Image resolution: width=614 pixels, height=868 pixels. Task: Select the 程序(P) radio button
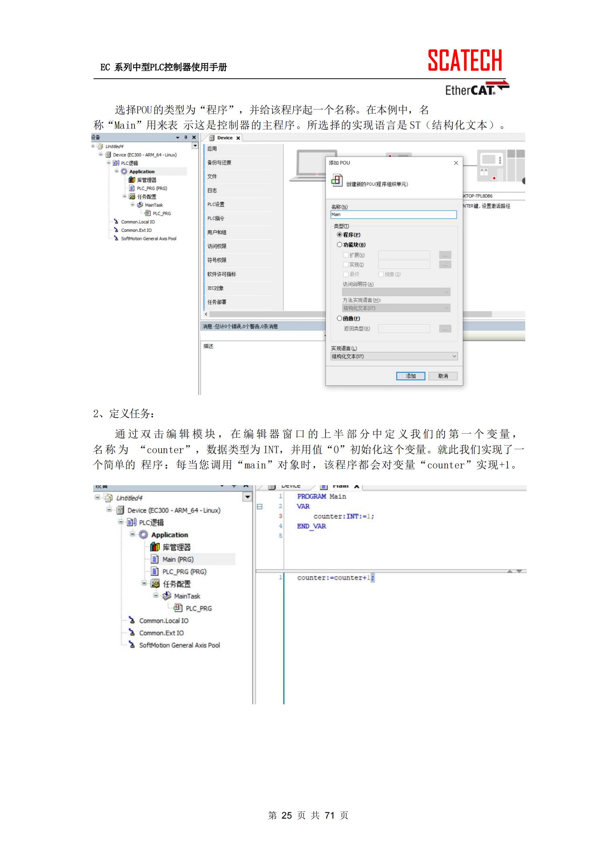(340, 235)
